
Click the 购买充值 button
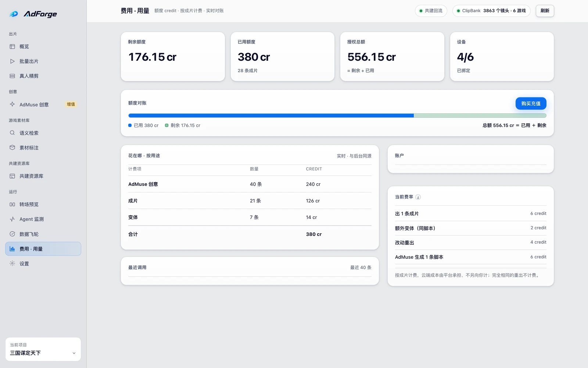[x=531, y=103]
